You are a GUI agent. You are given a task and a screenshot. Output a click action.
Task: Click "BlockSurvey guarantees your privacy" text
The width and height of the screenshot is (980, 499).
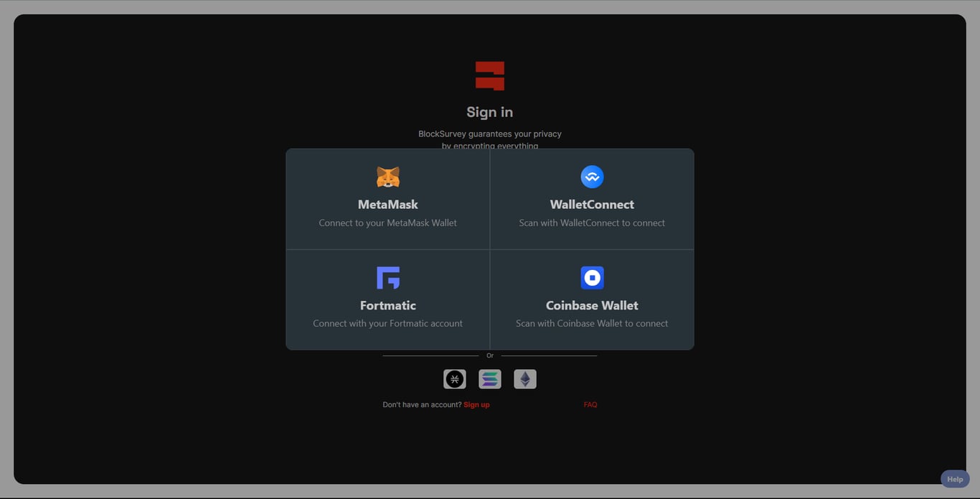click(490, 134)
